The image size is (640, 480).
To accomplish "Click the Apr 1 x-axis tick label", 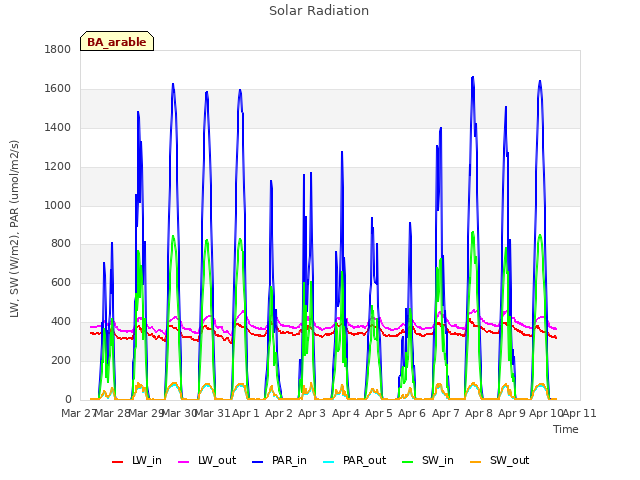I will (246, 413).
